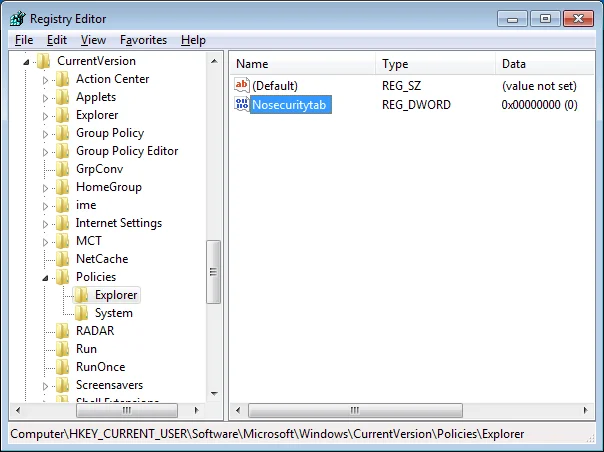Open the Edit menu
The width and height of the screenshot is (604, 452).
pyautogui.click(x=57, y=40)
